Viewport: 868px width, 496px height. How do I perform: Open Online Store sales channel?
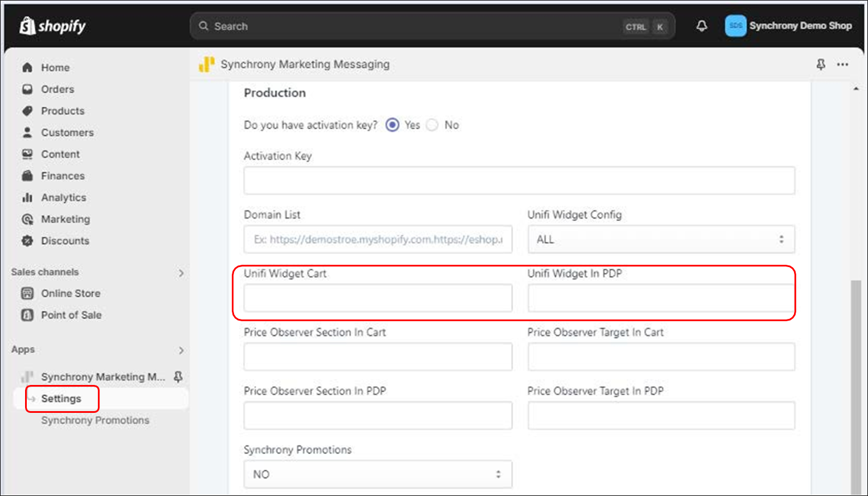(x=71, y=293)
